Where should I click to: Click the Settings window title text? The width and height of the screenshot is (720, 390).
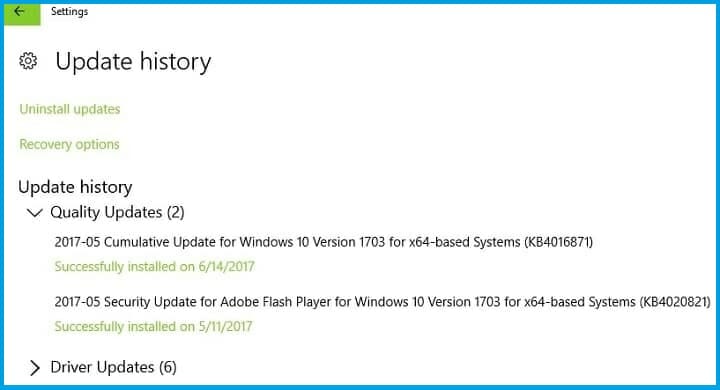click(69, 11)
